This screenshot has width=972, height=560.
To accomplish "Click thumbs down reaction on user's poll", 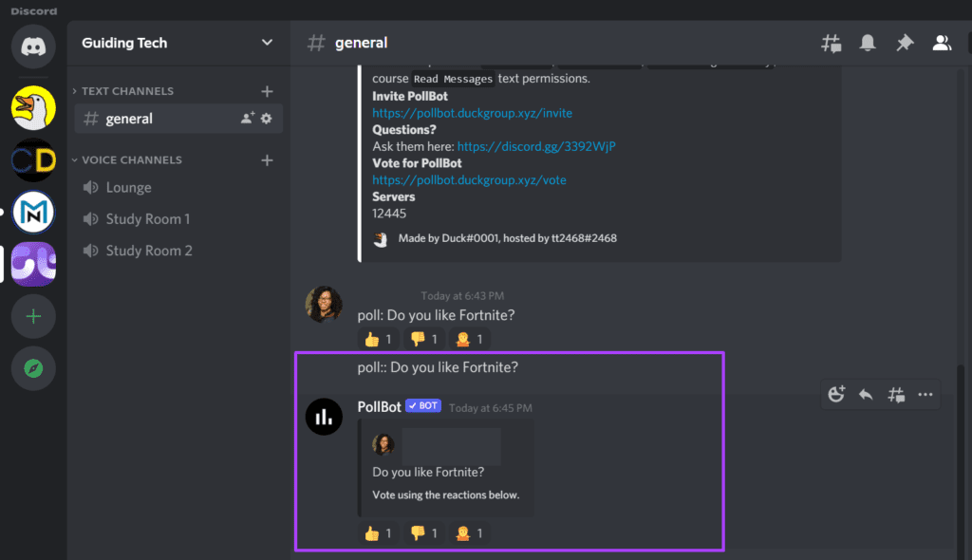I will 424,339.
